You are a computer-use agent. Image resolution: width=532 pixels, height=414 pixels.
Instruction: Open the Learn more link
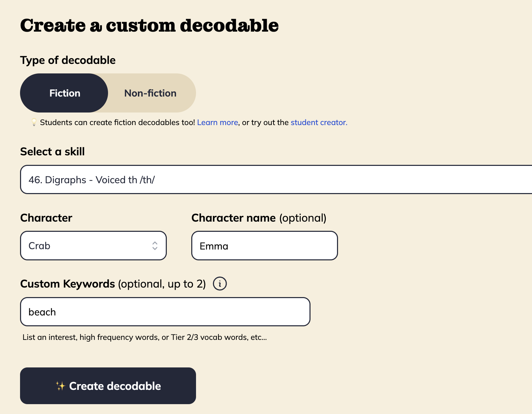[x=217, y=122]
